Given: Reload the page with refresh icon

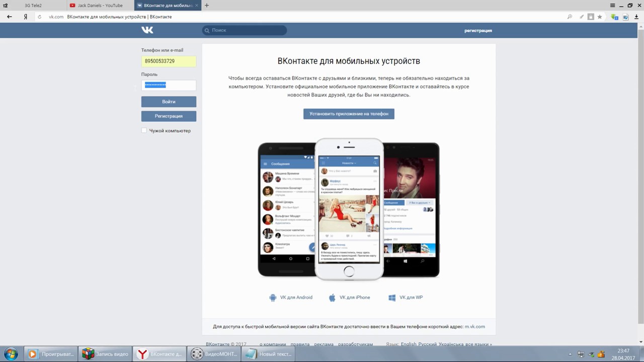Looking at the screenshot, I should (x=40, y=17).
